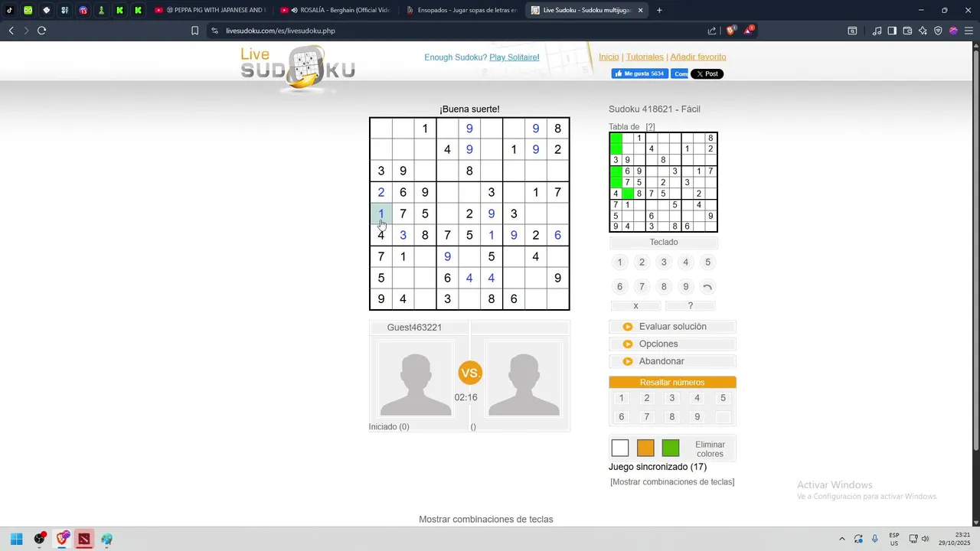Open the TikTok pinned tab

[x=10, y=10]
